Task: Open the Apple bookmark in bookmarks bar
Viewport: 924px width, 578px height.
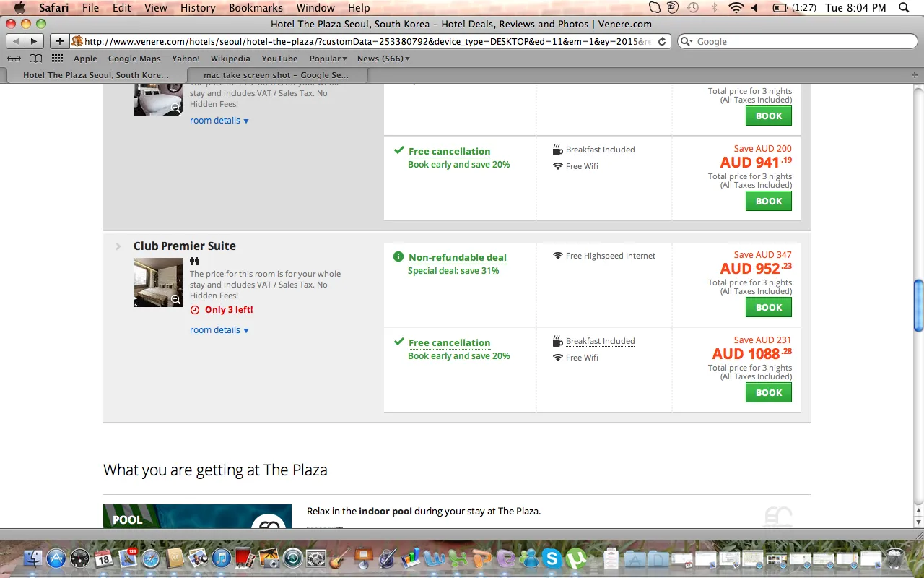Action: 85,59
